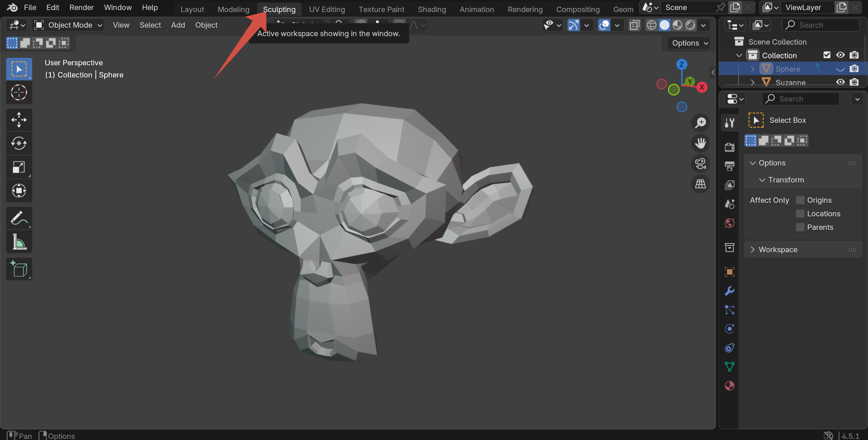Image resolution: width=868 pixels, height=440 pixels.
Task: Open the editor type dropdown in viewport header
Action: pyautogui.click(x=17, y=25)
